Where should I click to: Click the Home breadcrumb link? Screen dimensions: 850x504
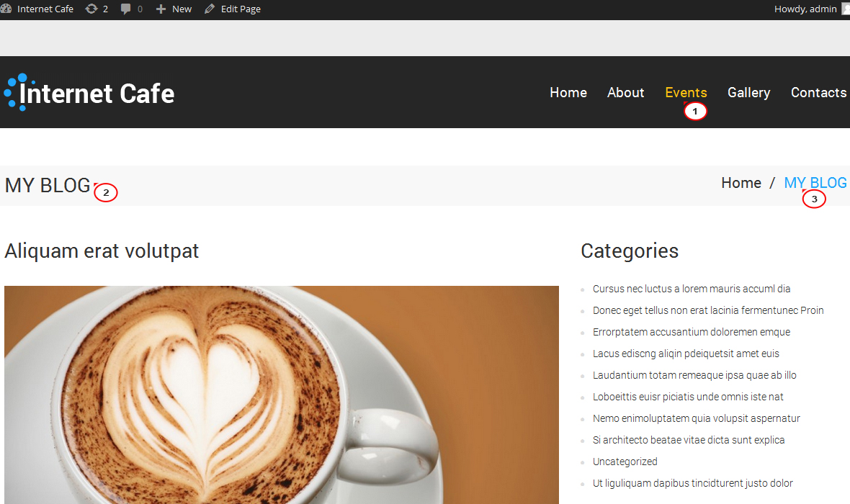[741, 183]
